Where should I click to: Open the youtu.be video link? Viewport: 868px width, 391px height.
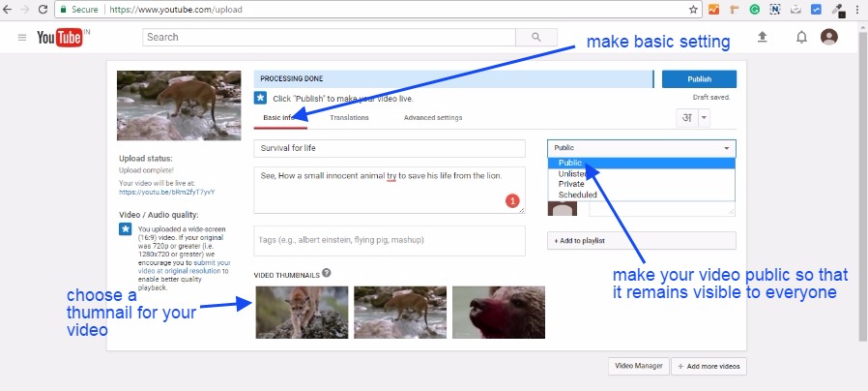tap(166, 192)
